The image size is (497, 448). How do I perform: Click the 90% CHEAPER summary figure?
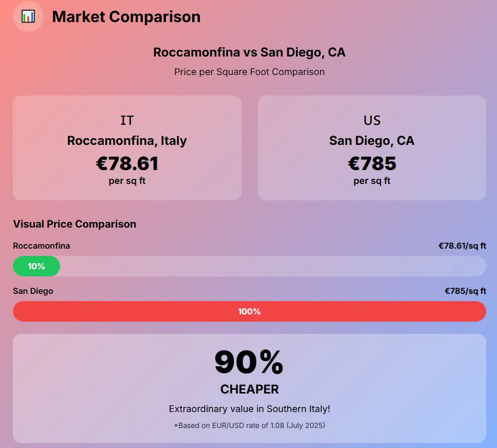(249, 362)
